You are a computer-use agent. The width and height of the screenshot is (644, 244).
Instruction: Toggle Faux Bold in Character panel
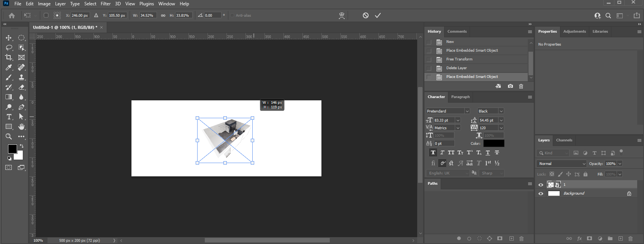433,152
